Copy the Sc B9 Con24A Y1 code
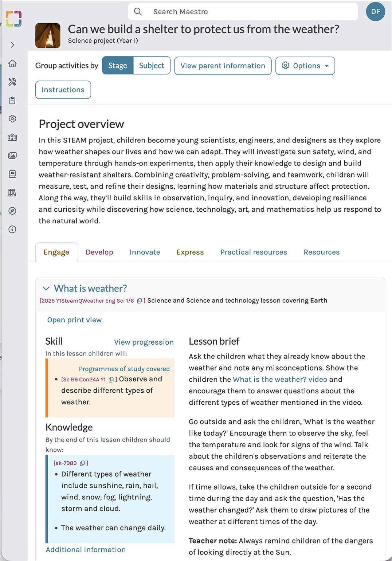Screen dimensions: 392x561 pyautogui.click(x=111, y=380)
